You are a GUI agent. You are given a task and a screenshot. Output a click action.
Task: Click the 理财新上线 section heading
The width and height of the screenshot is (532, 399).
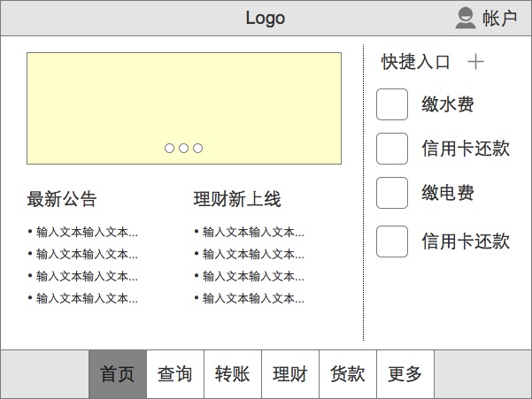coord(237,199)
